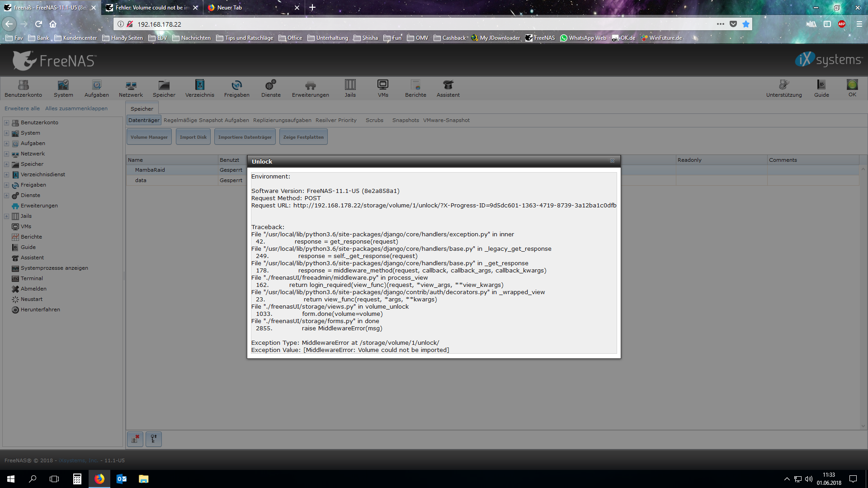Open the Windows Start menu
868x488 pixels.
(x=11, y=479)
